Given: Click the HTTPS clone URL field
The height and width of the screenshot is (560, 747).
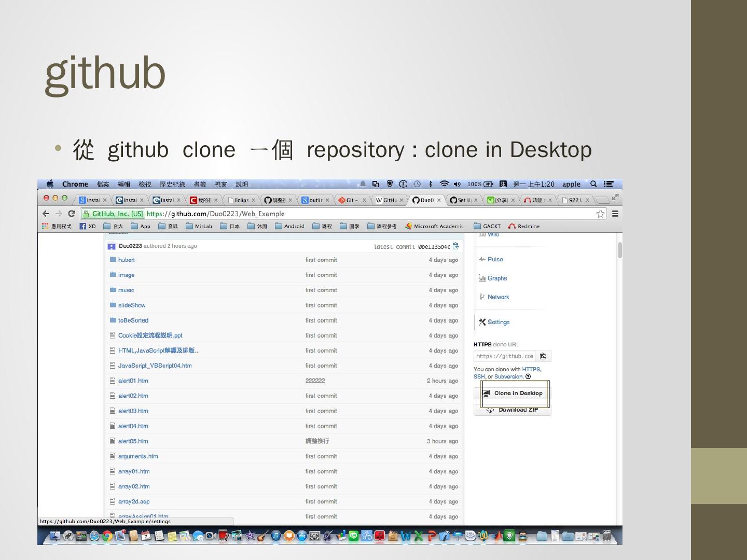Looking at the screenshot, I should coord(505,356).
